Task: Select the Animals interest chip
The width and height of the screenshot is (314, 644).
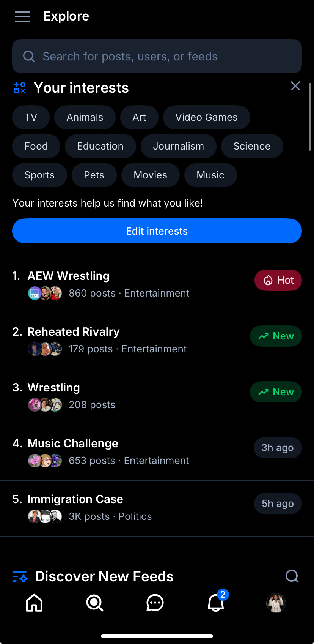Action: [x=85, y=117]
